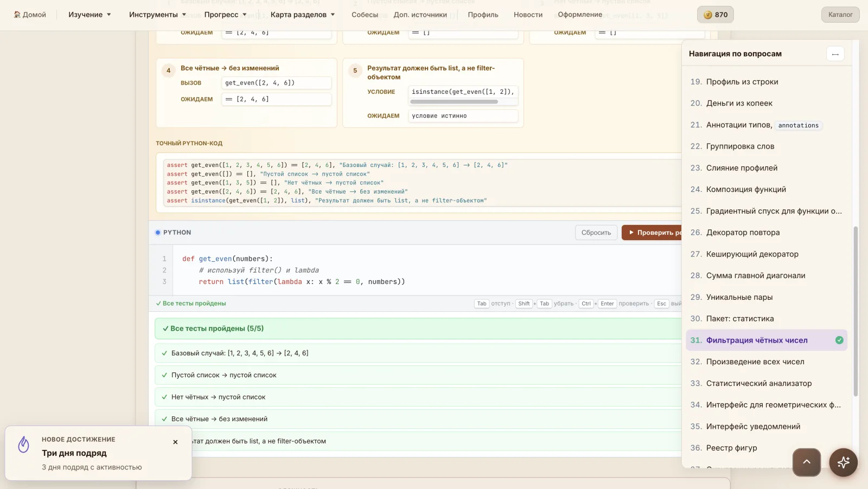The height and width of the screenshot is (489, 868).
Task: Open Доп. источники menu item
Action: click(x=420, y=15)
